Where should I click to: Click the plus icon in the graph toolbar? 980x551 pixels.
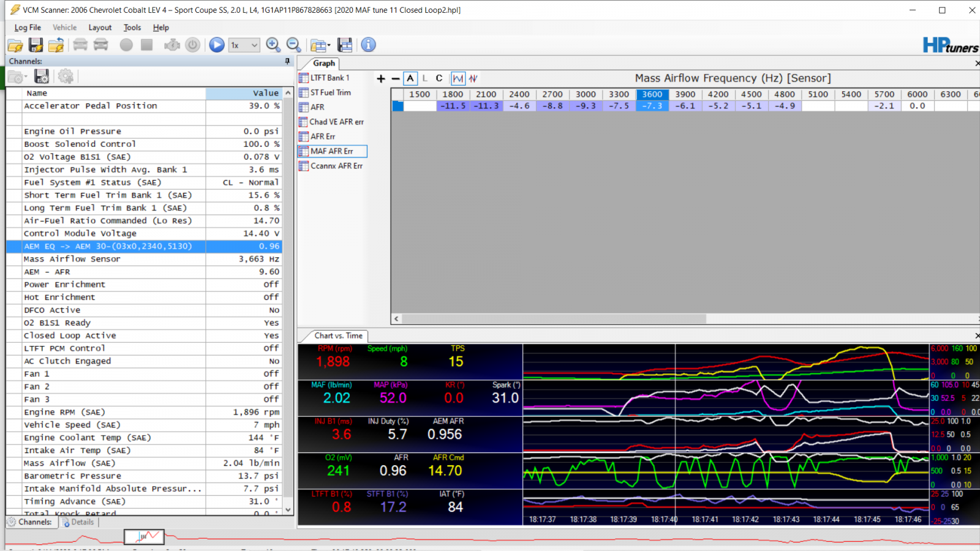(x=381, y=78)
